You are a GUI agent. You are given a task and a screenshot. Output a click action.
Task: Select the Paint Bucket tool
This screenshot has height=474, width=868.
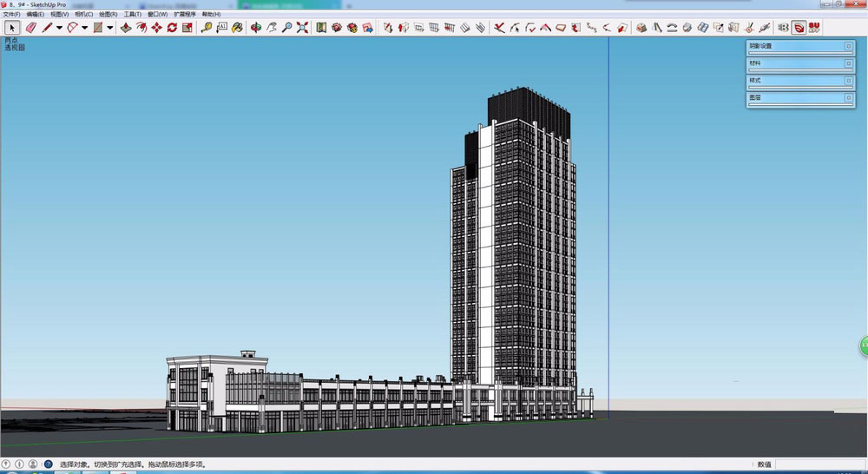(236, 28)
